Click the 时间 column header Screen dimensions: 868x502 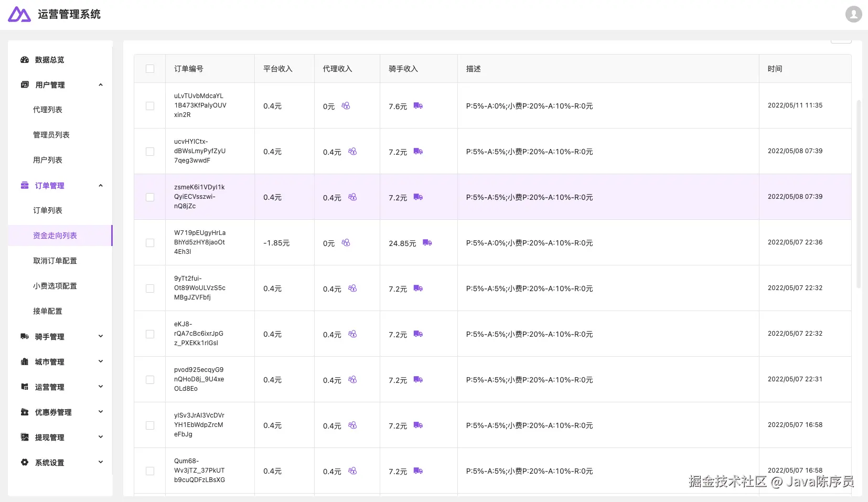[775, 69]
